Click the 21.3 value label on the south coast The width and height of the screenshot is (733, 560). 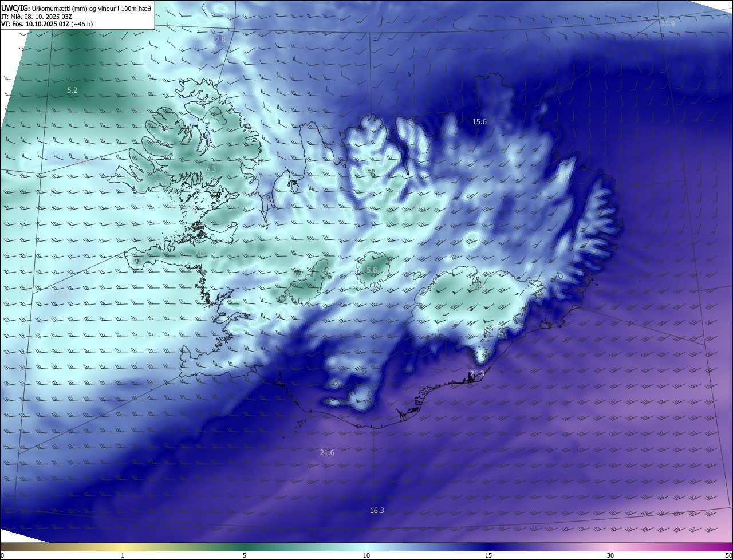click(x=477, y=373)
